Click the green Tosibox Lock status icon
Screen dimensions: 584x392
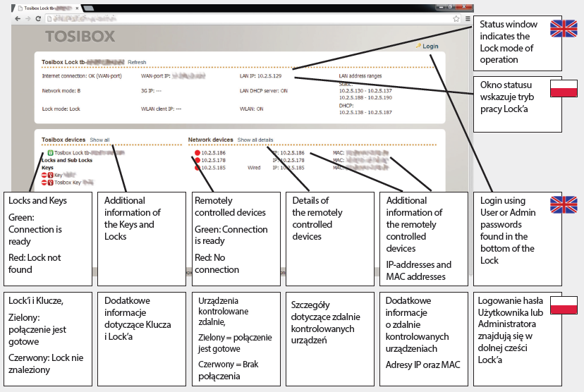point(50,152)
